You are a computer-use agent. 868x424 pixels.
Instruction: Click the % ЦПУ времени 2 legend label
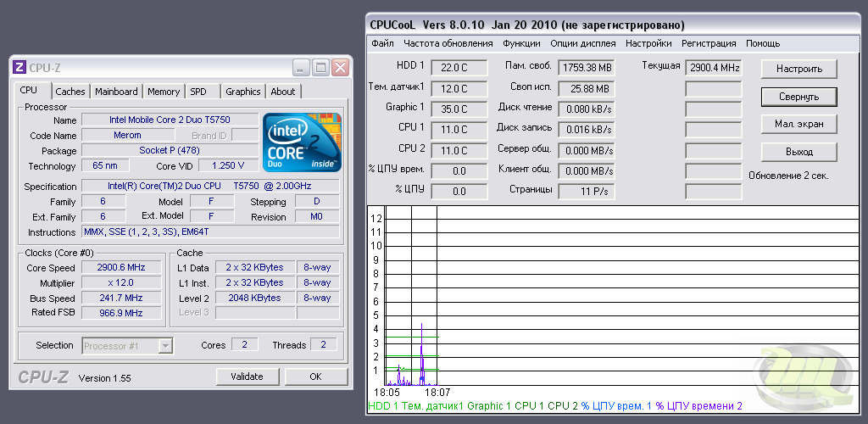point(699,405)
